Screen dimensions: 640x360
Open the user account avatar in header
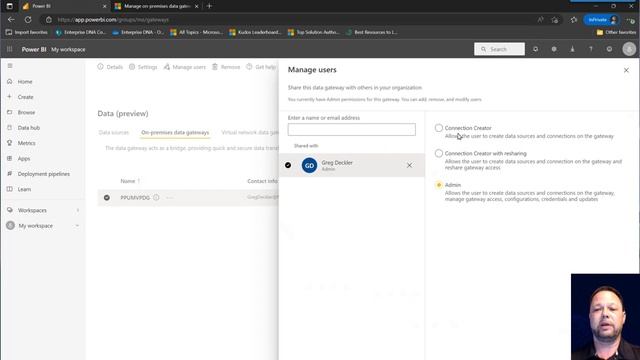tap(629, 49)
